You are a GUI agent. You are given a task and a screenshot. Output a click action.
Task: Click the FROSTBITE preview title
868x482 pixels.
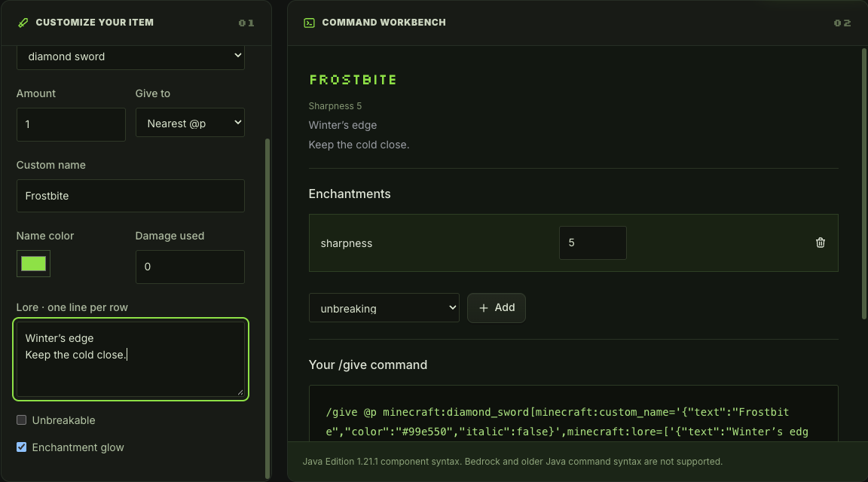click(353, 80)
